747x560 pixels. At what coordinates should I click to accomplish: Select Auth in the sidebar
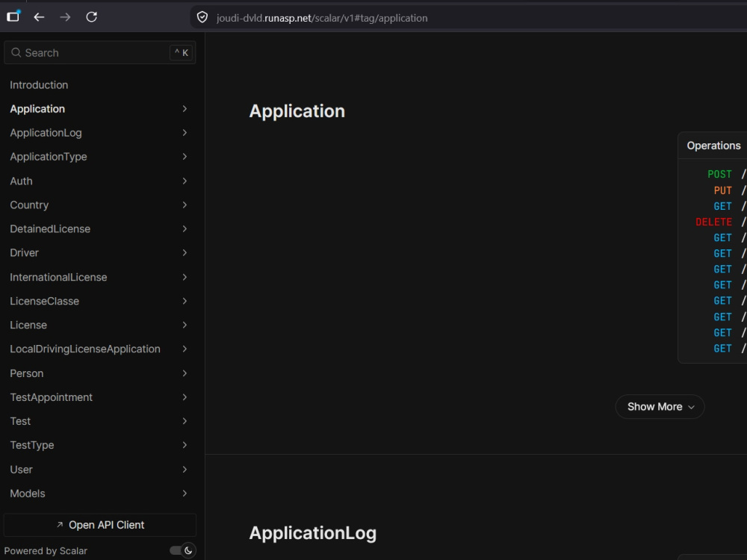pos(22,181)
